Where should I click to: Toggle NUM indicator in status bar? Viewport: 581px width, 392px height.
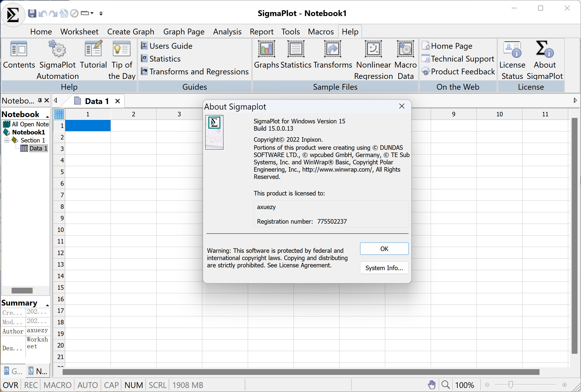(x=133, y=385)
